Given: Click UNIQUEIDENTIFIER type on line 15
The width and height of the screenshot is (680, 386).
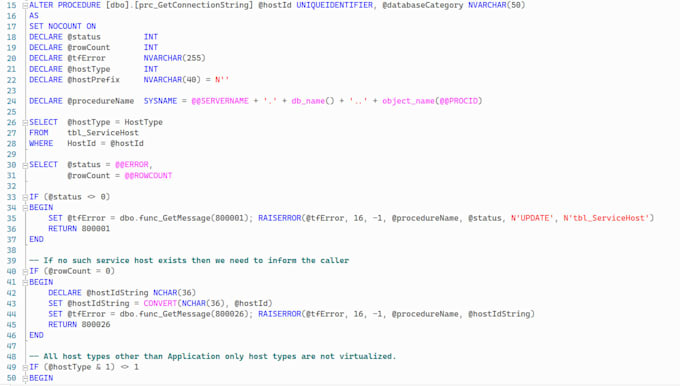Looking at the screenshot, I should [x=334, y=5].
